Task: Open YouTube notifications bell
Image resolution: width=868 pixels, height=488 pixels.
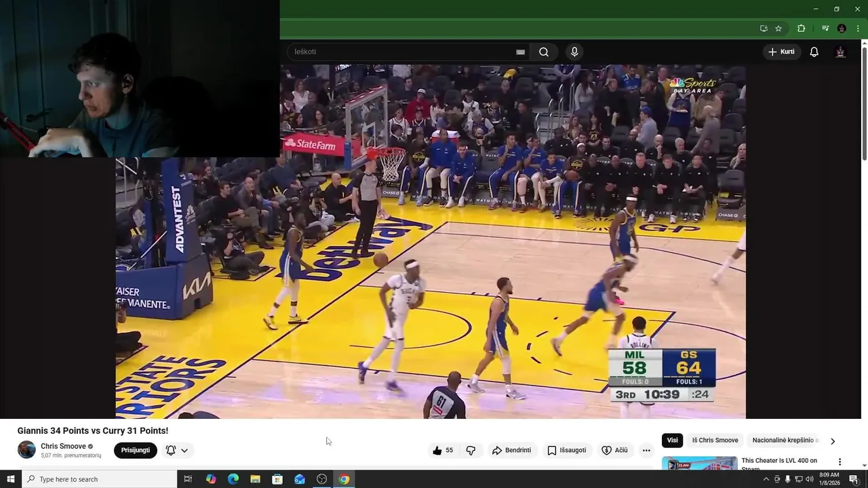Action: coord(814,52)
